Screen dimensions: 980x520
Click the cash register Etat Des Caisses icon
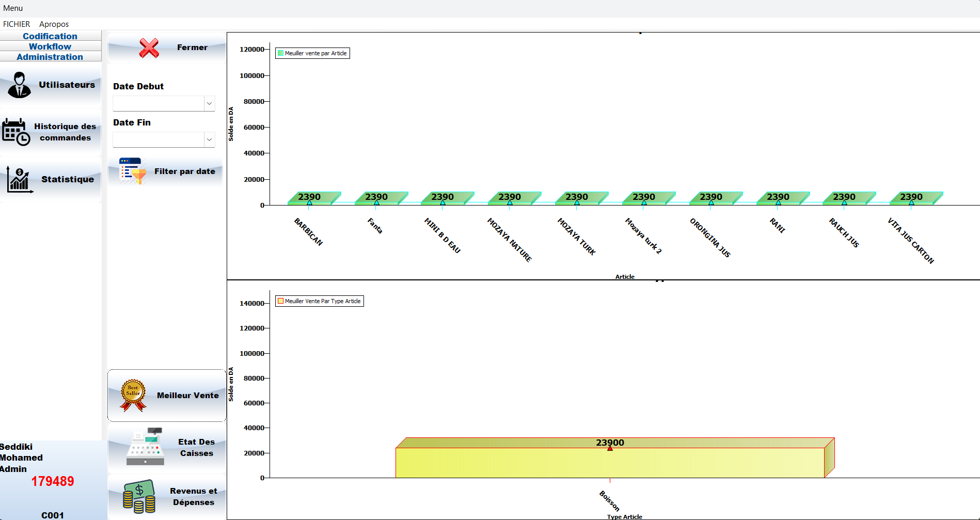click(x=146, y=447)
